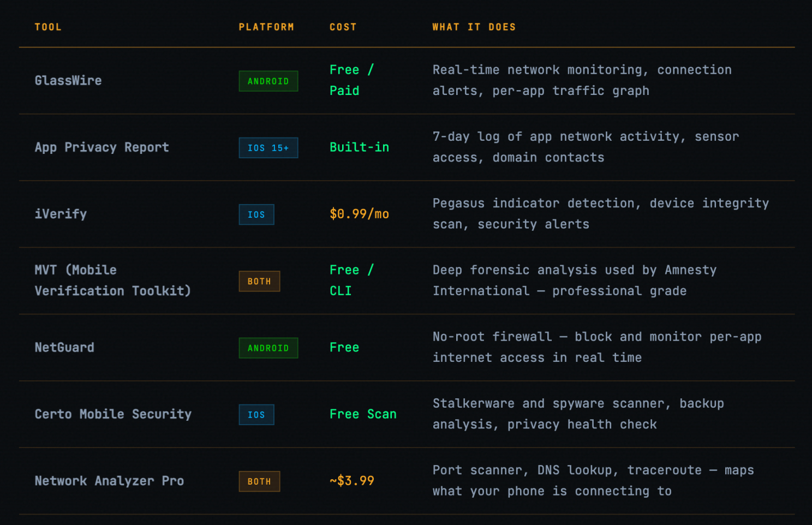
Task: Select the ANDROID badge in the NetGuard row
Action: (268, 348)
